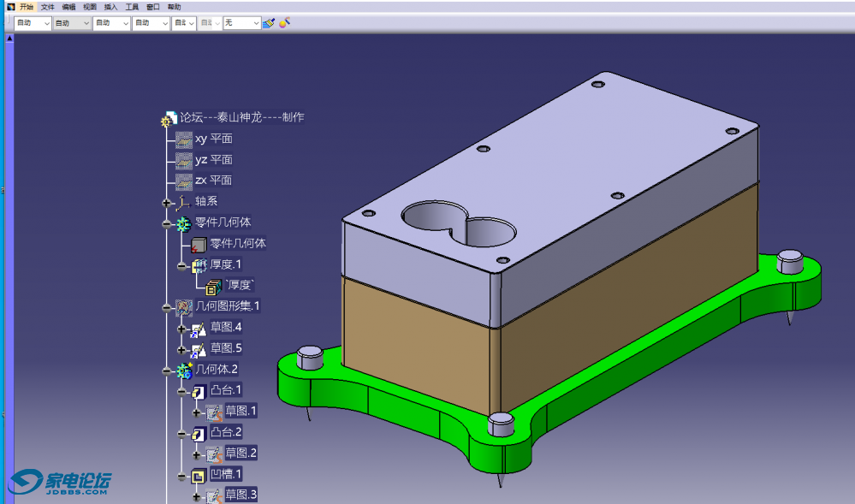
Task: Click the root part icon in tree
Action: pyautogui.click(x=169, y=119)
